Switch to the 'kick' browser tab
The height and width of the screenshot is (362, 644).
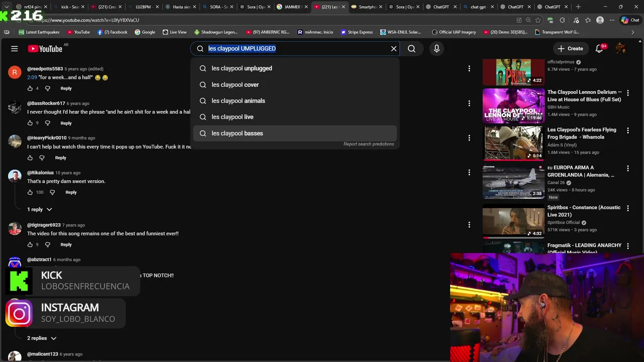pyautogui.click(x=70, y=7)
